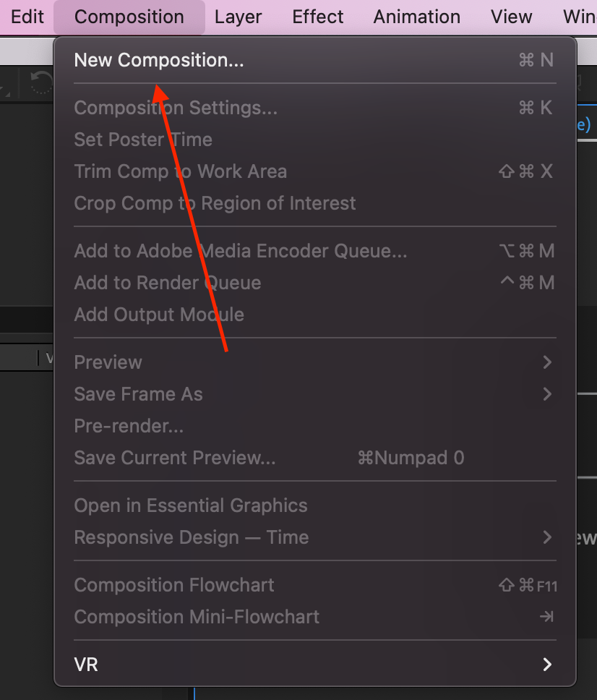The width and height of the screenshot is (597, 700).
Task: Select New Composition menu entry
Action: 159,61
